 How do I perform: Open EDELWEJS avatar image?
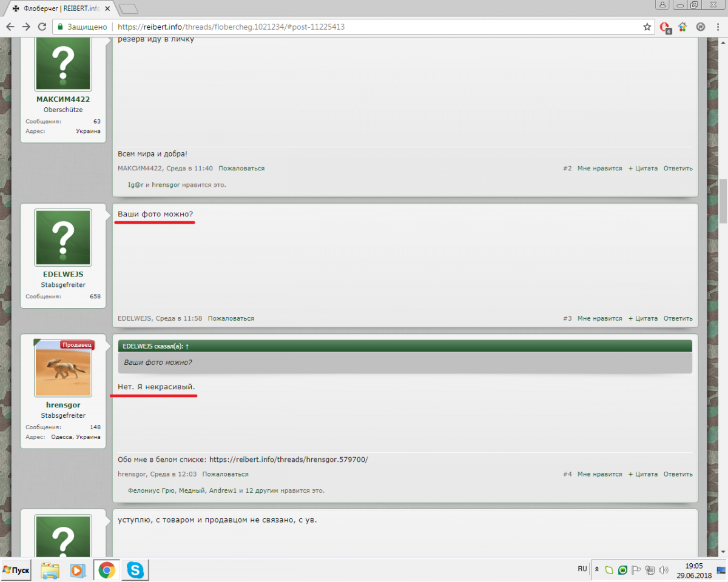pyautogui.click(x=63, y=238)
